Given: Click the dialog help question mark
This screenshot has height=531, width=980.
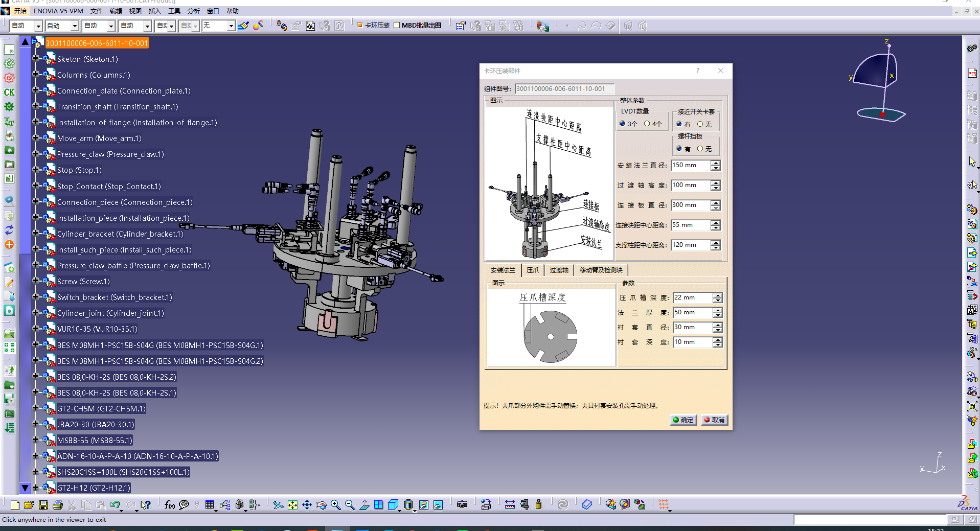Looking at the screenshot, I should tap(698, 71).
